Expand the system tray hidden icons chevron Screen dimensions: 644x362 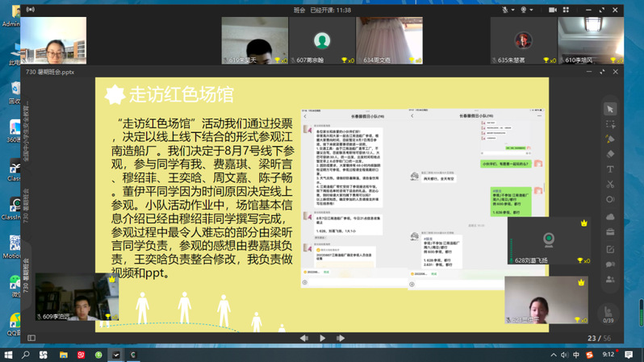pyautogui.click(x=554, y=355)
